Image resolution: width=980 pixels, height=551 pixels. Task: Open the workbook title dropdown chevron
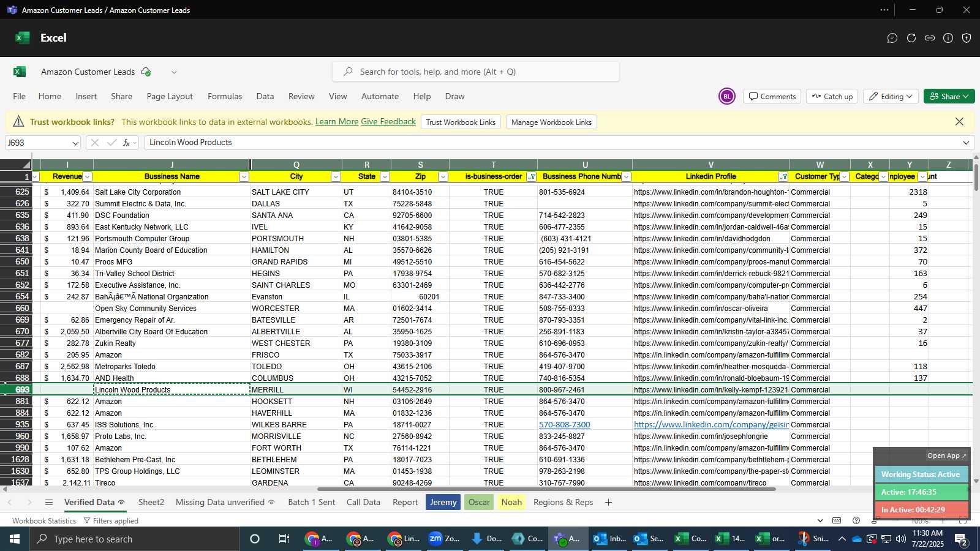[x=174, y=72]
